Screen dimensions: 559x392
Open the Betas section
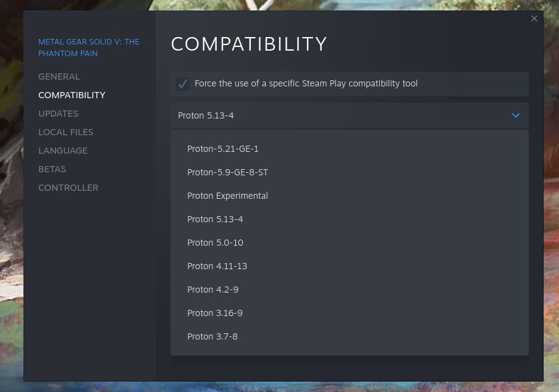52,169
